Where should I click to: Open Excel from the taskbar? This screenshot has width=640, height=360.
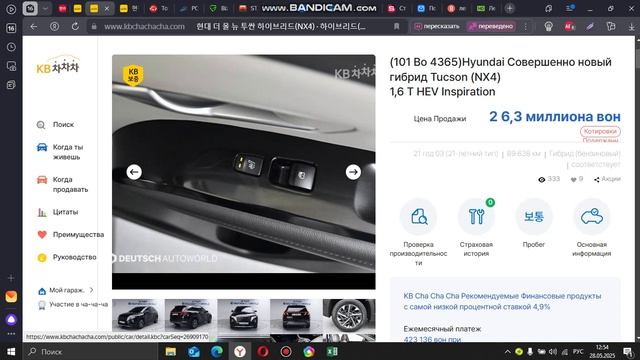tap(332, 351)
